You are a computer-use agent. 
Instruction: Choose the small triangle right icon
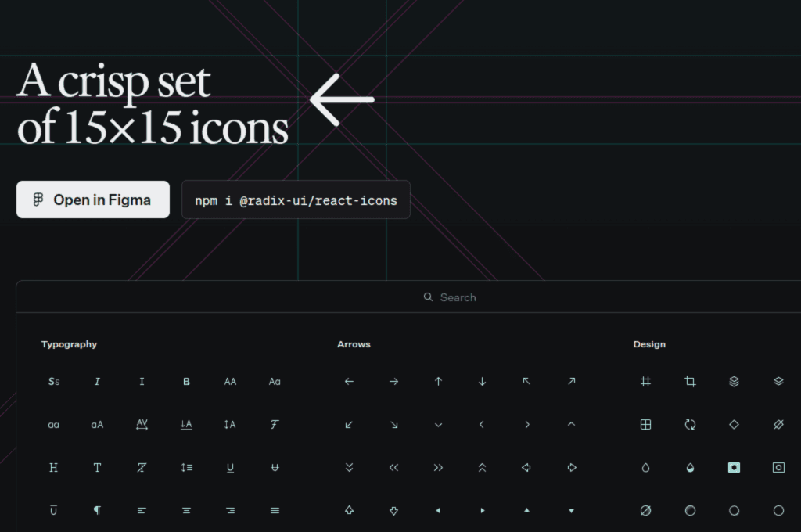coord(483,510)
